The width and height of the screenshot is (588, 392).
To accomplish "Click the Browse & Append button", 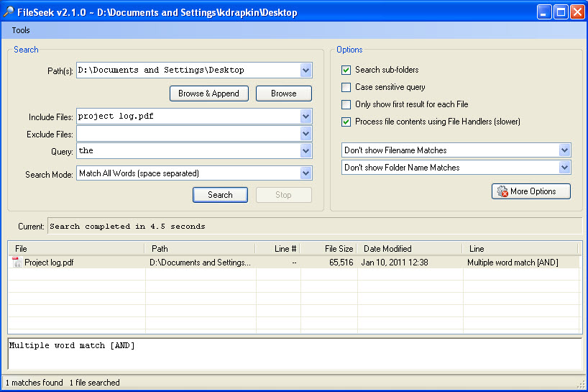I will 208,94.
